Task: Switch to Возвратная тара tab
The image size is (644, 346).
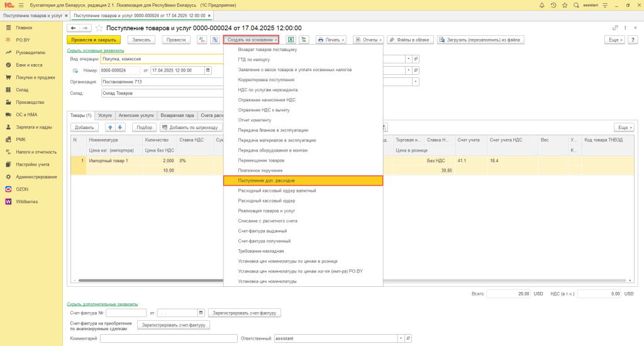Action: 177,116
